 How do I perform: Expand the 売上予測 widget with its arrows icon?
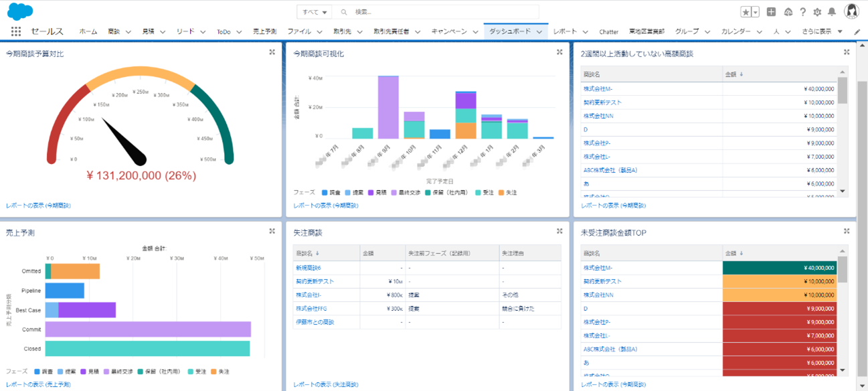[272, 230]
